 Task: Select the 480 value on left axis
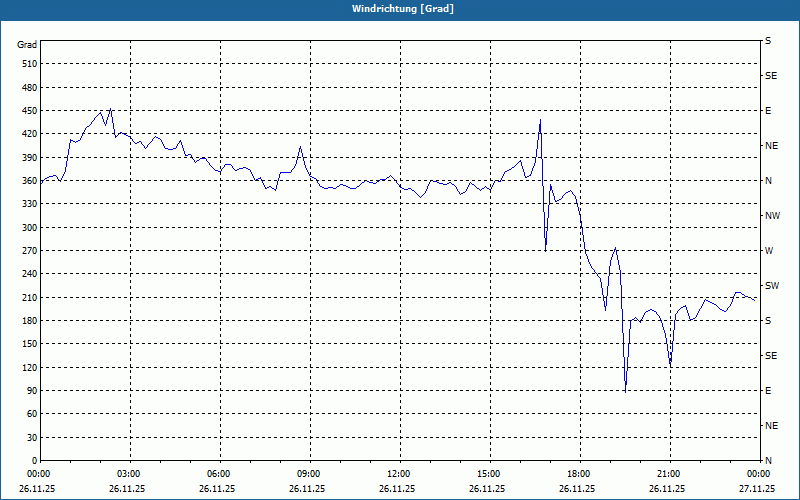click(30, 88)
